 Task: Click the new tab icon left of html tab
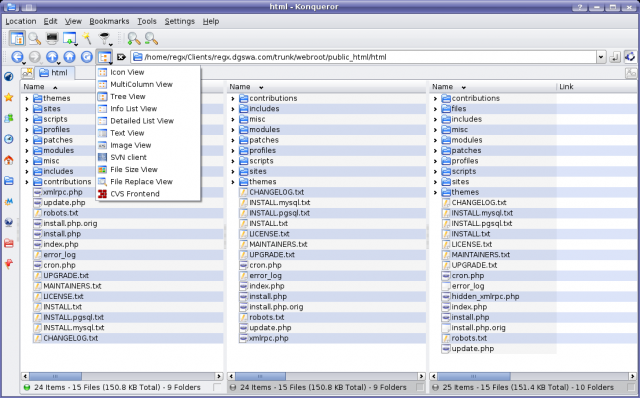(27, 73)
